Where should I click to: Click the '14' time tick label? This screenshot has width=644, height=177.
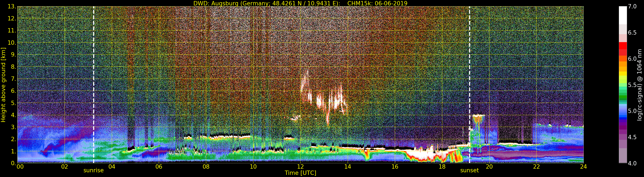pyautogui.click(x=347, y=166)
